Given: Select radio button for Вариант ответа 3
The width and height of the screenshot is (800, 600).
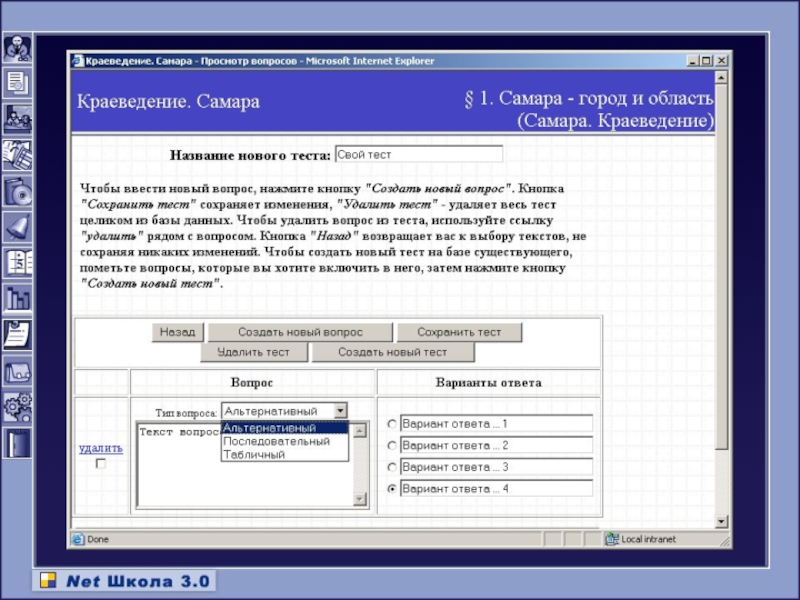Looking at the screenshot, I should (392, 467).
